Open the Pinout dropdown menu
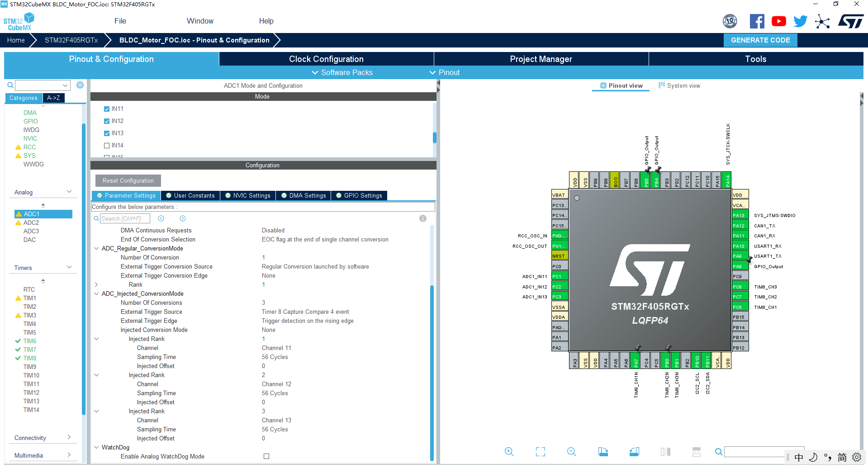The height and width of the screenshot is (468, 868). (445, 72)
